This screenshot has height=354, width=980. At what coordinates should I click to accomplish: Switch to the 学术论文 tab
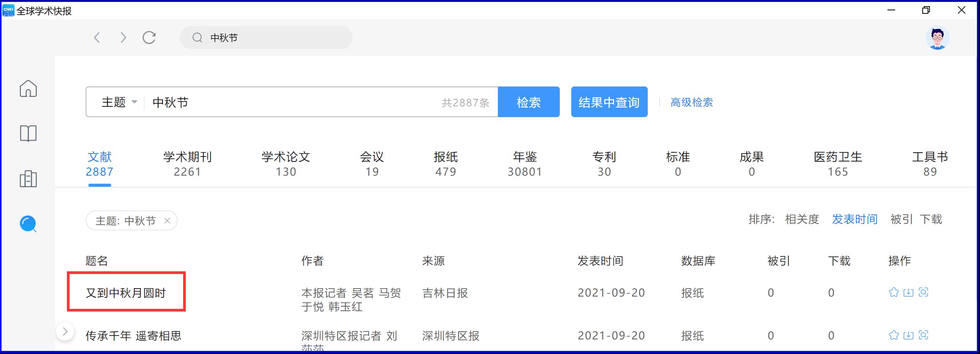pos(286,164)
